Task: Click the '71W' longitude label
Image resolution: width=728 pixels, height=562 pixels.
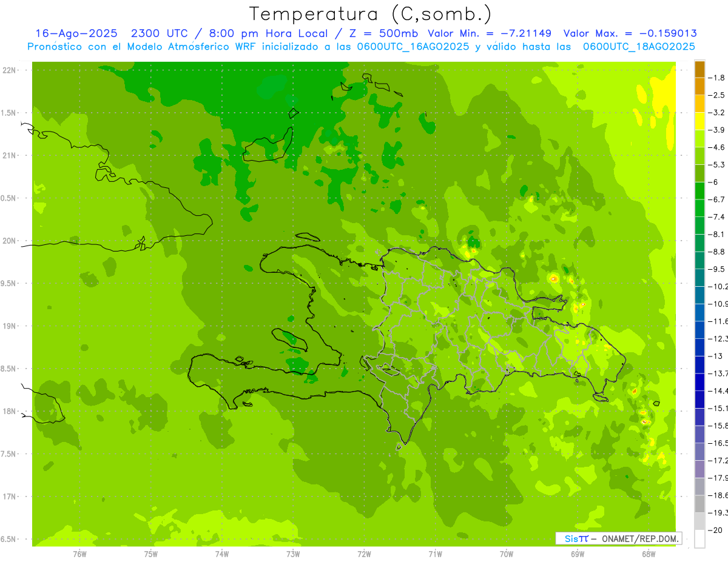Action: tap(435, 554)
